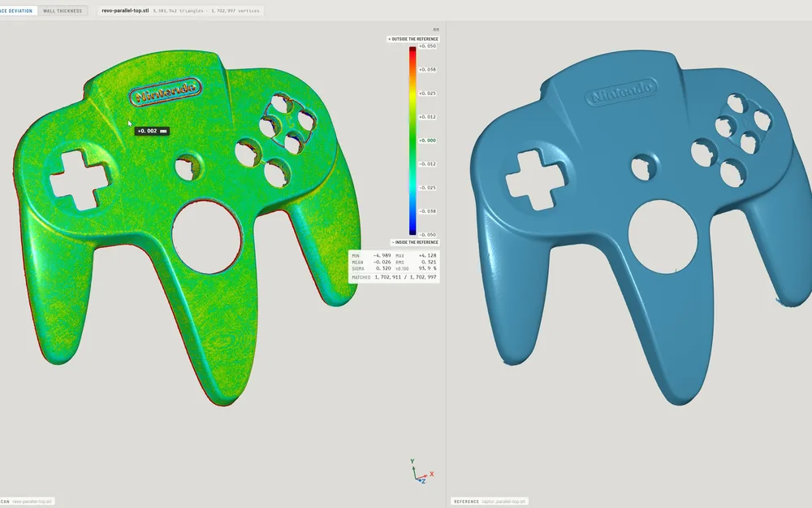
Task: Click the Nintendo logo on the green scan model
Action: (165, 93)
